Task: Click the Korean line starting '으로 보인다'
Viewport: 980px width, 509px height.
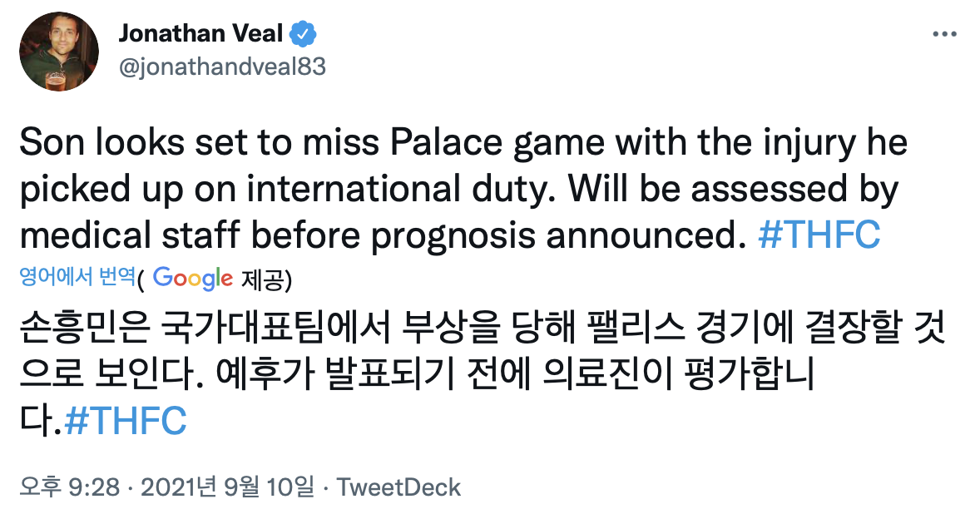Action: (x=416, y=376)
